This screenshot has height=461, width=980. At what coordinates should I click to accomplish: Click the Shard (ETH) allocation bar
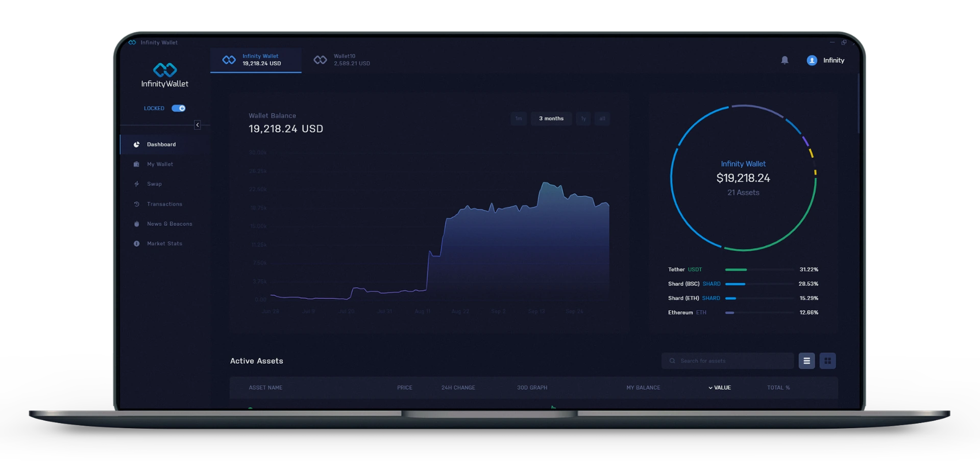(x=759, y=298)
